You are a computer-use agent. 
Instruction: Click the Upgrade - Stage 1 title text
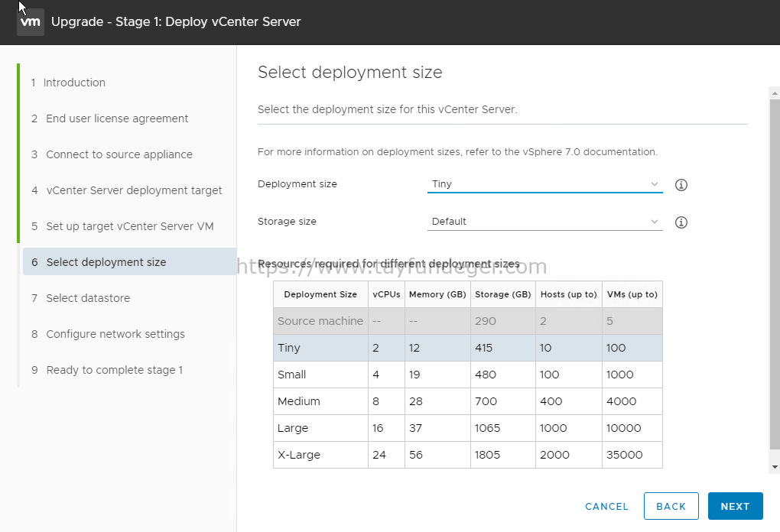click(x=176, y=22)
